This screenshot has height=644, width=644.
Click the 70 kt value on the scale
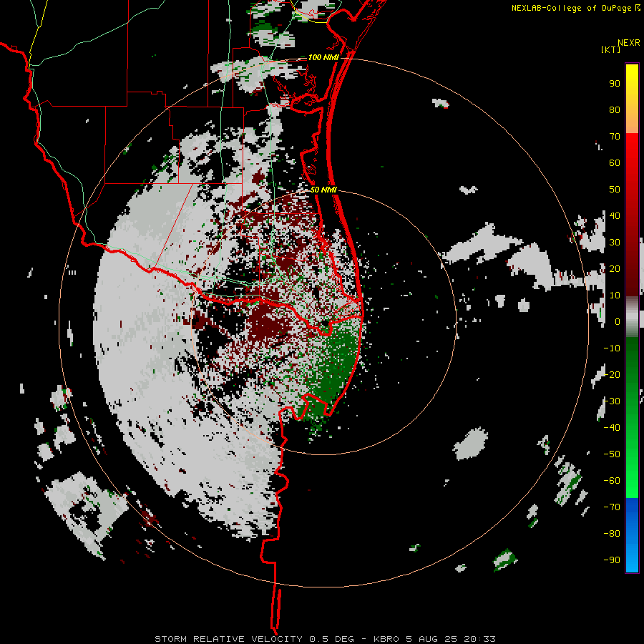tap(615, 137)
